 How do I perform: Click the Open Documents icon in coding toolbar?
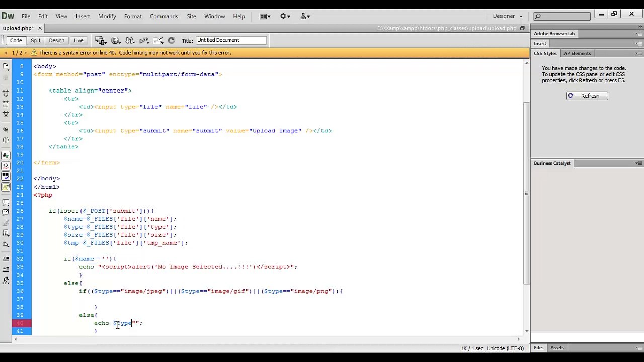click(6, 66)
